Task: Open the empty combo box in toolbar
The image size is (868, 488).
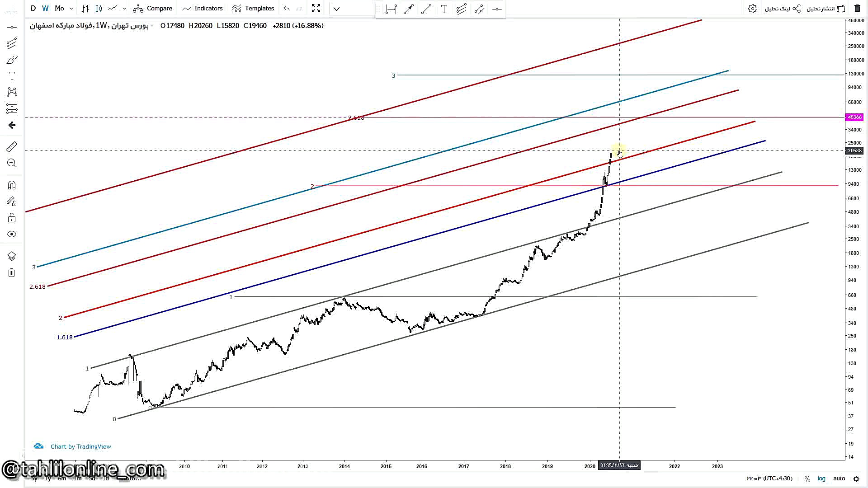Action: [x=352, y=9]
